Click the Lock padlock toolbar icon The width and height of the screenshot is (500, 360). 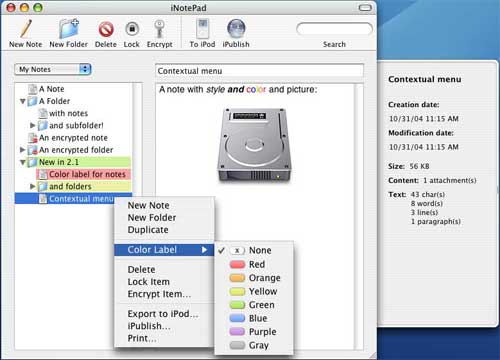132,29
